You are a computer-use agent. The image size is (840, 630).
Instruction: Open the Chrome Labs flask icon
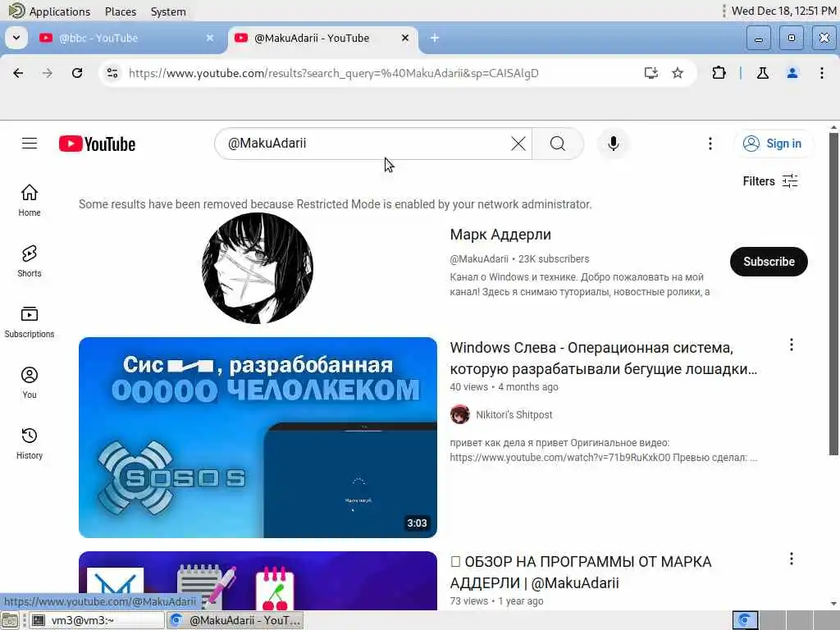(763, 73)
